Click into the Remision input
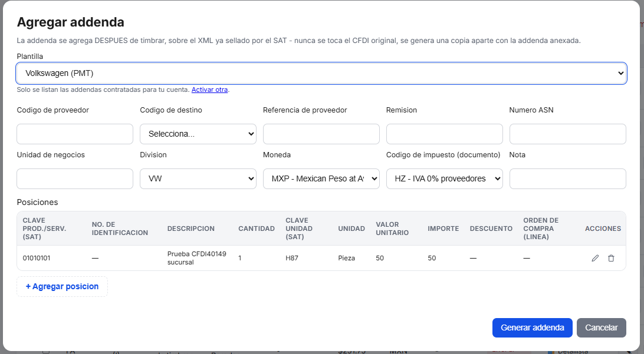Screen dimensions: 644x354 coord(445,134)
